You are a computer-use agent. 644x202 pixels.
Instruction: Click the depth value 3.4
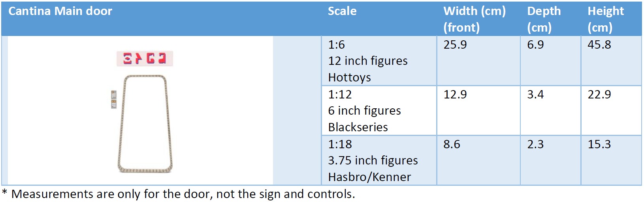click(x=535, y=94)
